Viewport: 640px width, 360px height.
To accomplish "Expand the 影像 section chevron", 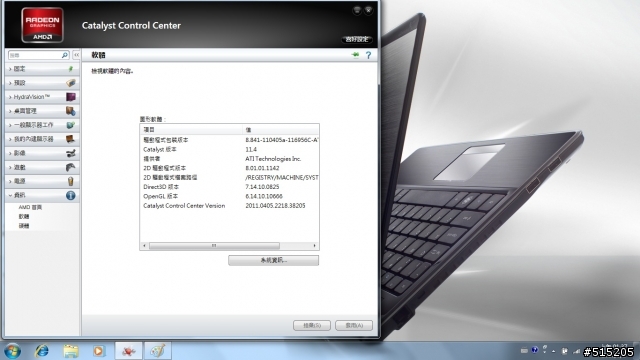I will click(x=10, y=153).
